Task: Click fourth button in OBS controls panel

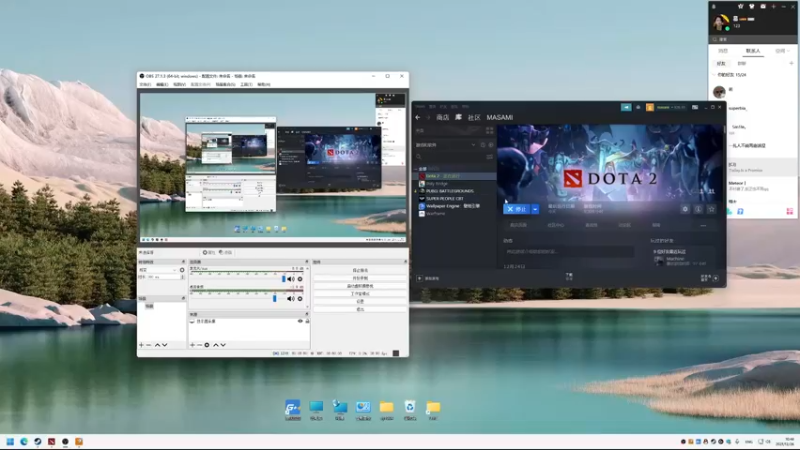Action: [x=360, y=294]
